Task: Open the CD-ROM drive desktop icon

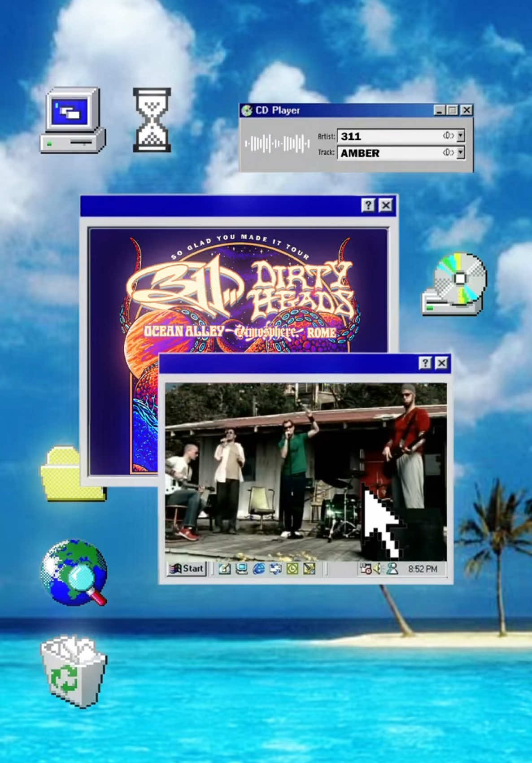Action: [x=454, y=284]
